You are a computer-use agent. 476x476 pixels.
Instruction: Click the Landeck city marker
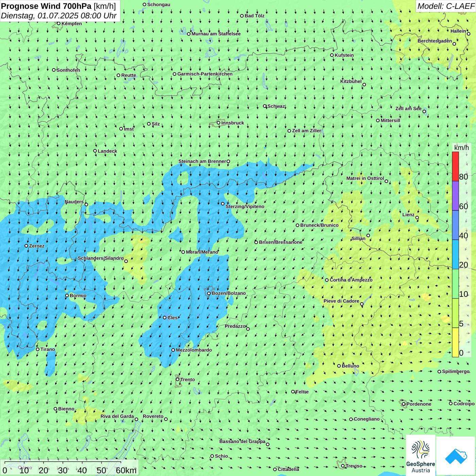95,151
